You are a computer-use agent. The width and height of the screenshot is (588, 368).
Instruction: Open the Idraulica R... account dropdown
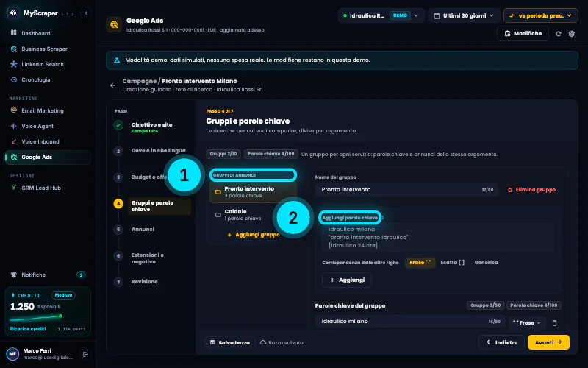click(381, 15)
